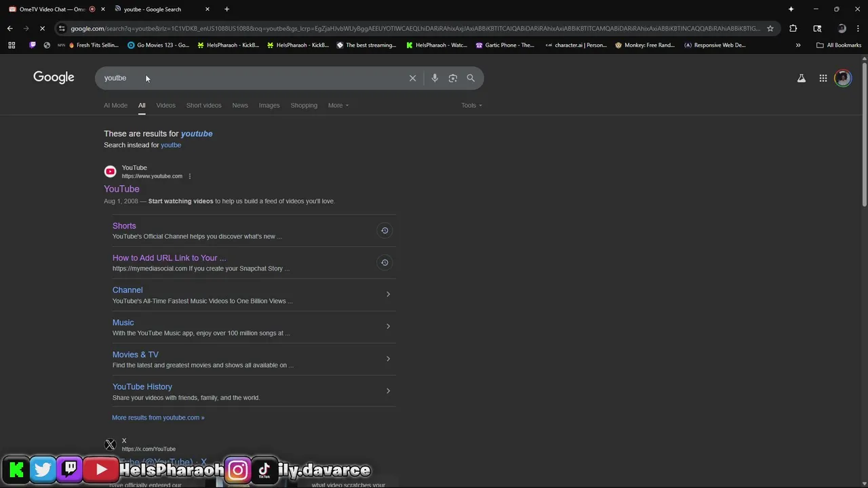Screen dimensions: 868x488
Task: Open the Channel sitelink
Action: point(127,290)
